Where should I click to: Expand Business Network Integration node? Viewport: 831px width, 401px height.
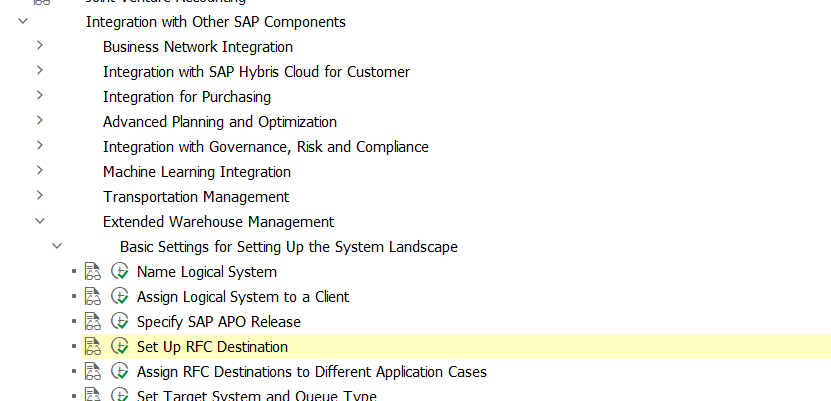pyautogui.click(x=40, y=46)
